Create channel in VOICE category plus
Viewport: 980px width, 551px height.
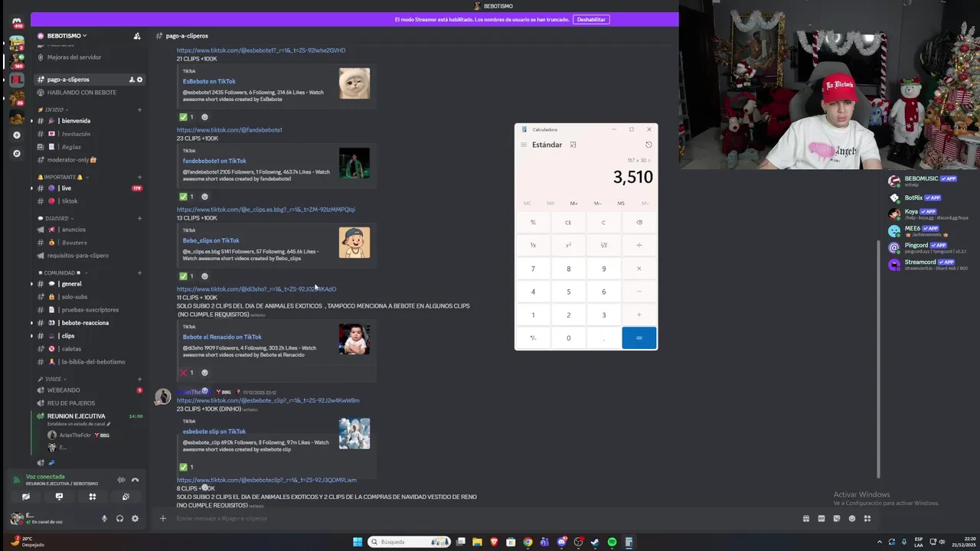point(139,379)
